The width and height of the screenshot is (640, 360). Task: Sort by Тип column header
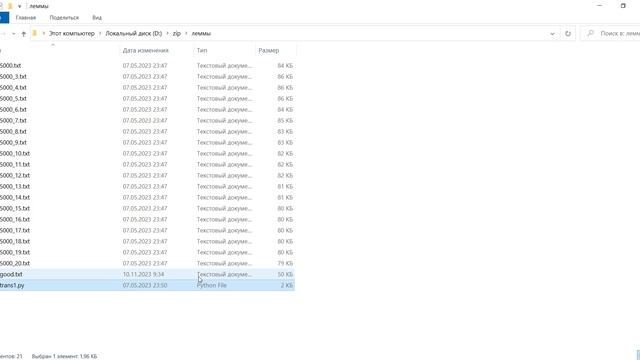[202, 50]
